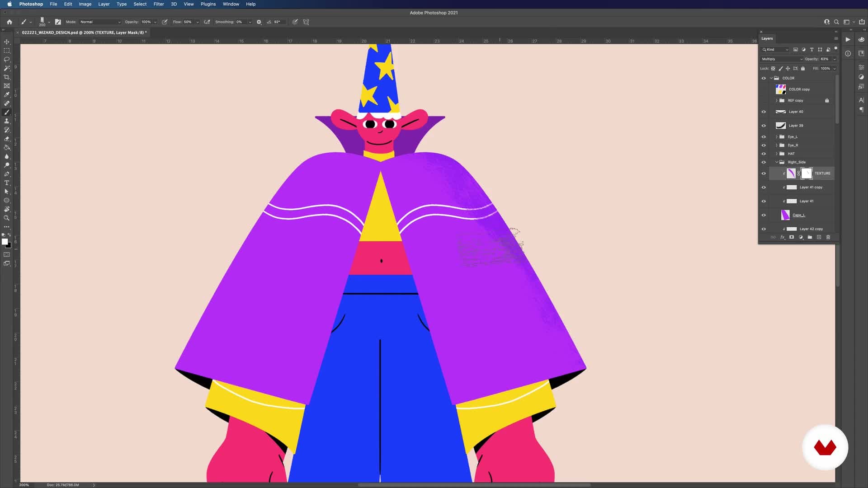The height and width of the screenshot is (488, 868).
Task: Hide the COLOR group layer
Action: [x=764, y=78]
